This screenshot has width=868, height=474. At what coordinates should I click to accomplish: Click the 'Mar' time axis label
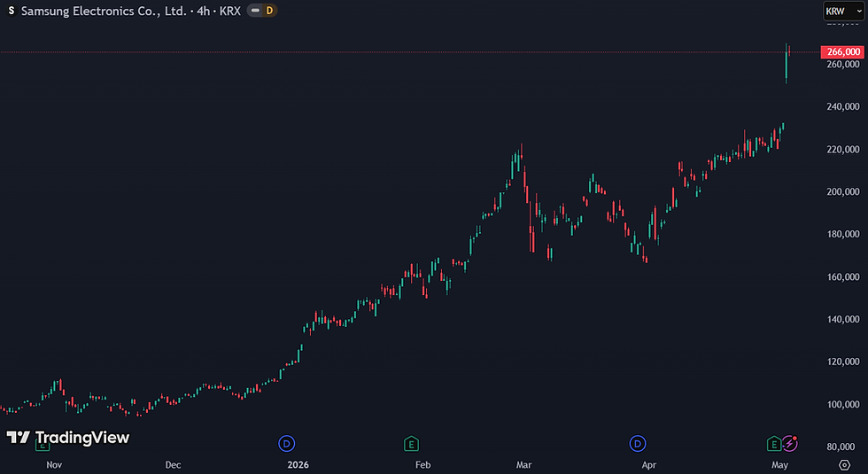coord(523,464)
